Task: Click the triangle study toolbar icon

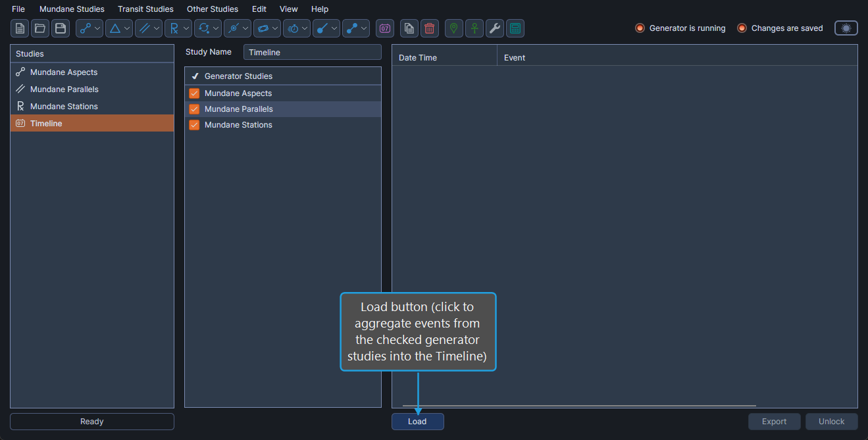Action: (115, 28)
